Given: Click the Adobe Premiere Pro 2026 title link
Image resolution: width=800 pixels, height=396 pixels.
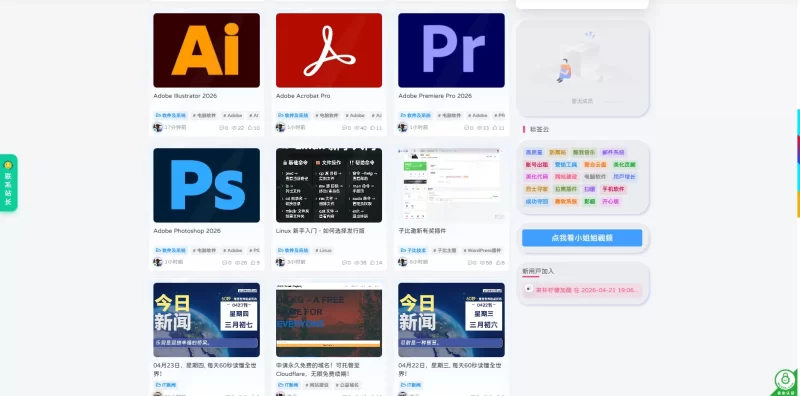Looking at the screenshot, I should tap(435, 96).
